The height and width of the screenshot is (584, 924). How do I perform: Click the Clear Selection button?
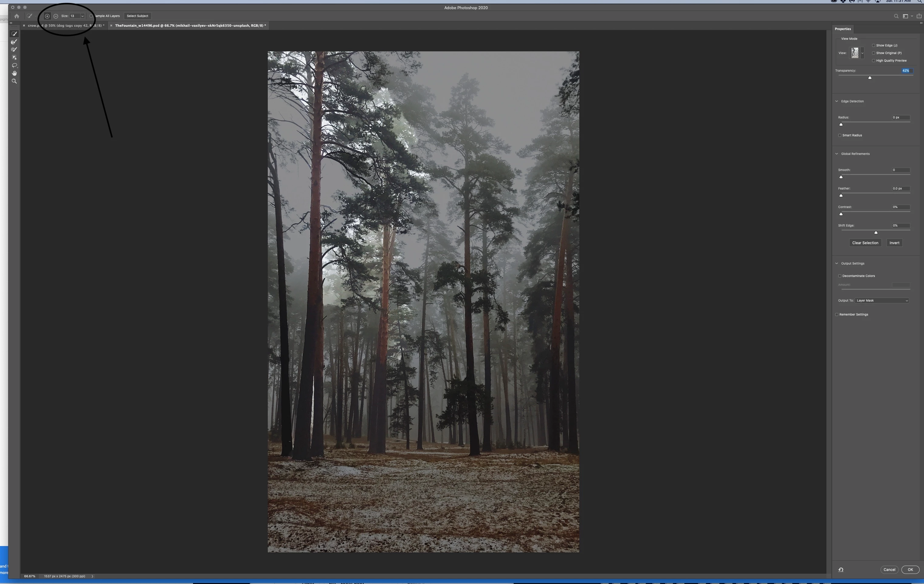pyautogui.click(x=865, y=243)
